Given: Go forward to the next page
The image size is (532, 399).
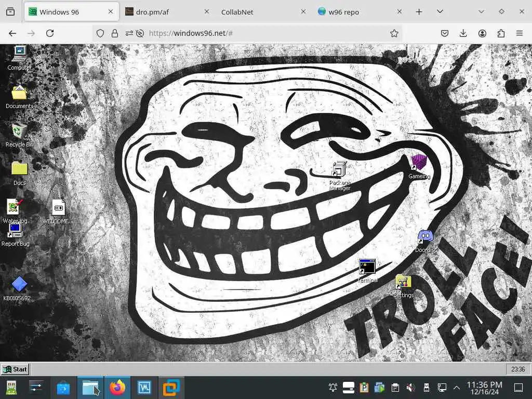Looking at the screenshot, I should click(x=31, y=33).
